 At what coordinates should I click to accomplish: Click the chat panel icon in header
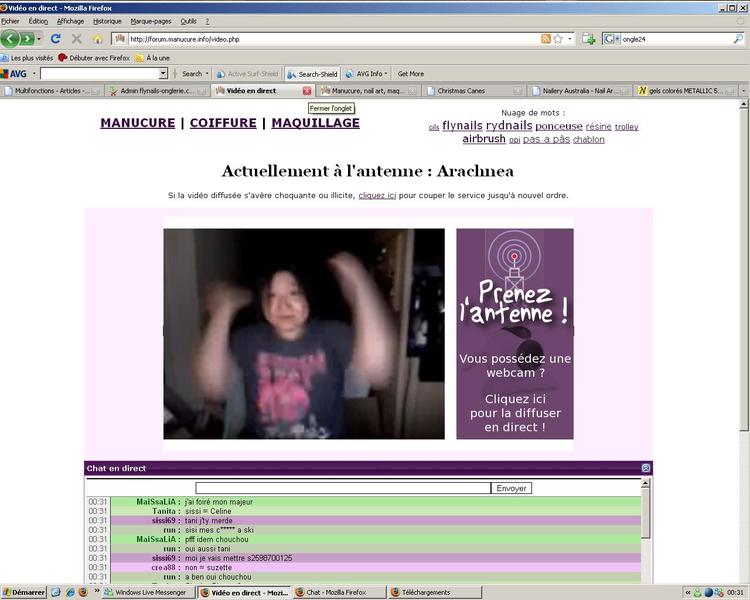[645, 468]
